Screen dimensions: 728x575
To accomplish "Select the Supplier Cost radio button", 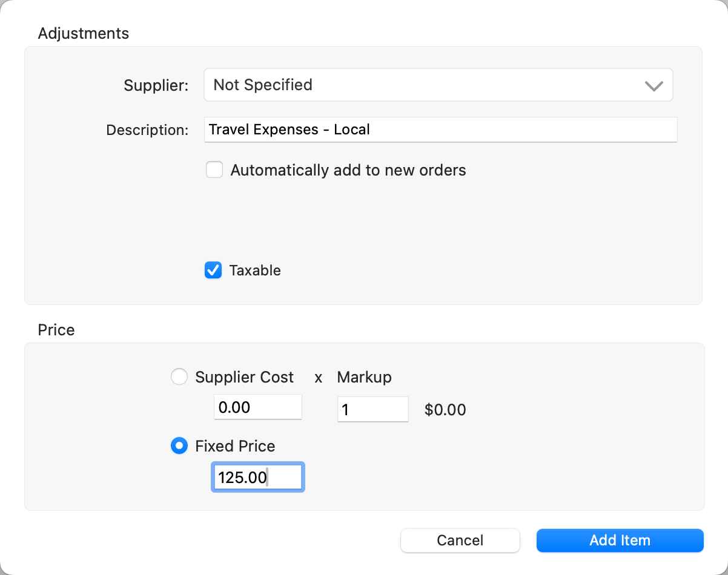I will coord(179,377).
